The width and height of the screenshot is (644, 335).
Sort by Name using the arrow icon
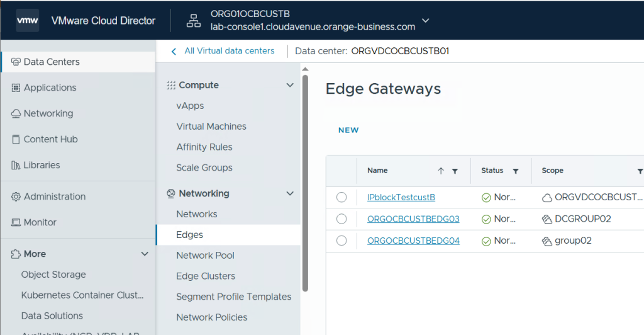pyautogui.click(x=441, y=171)
